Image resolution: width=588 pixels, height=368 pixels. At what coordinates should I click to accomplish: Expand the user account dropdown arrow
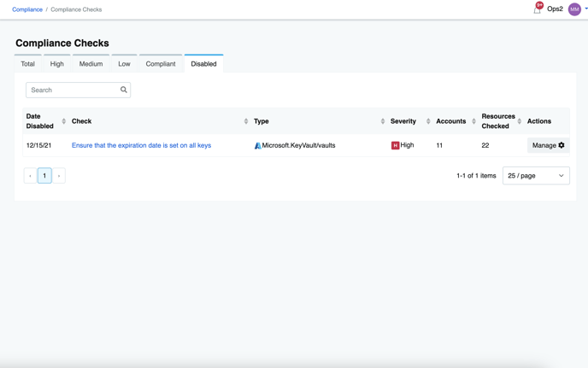[585, 9]
